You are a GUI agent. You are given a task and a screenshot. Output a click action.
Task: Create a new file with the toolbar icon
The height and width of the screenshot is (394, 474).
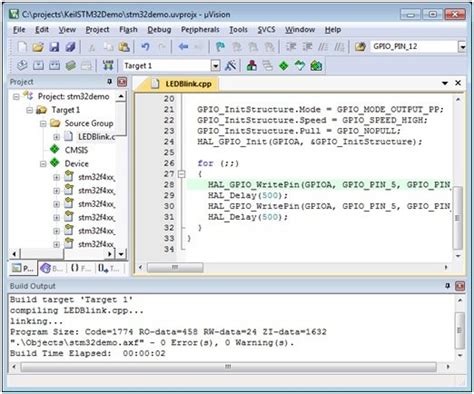[22, 47]
